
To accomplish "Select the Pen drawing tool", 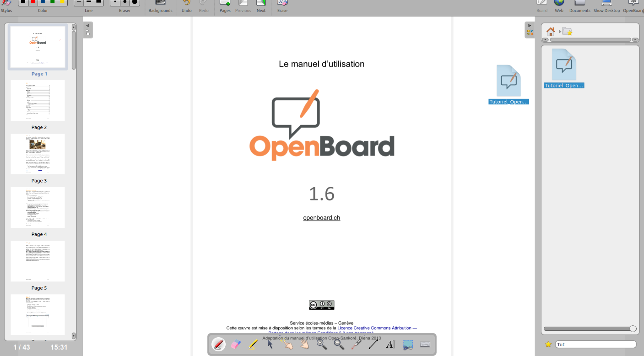I will pos(219,344).
